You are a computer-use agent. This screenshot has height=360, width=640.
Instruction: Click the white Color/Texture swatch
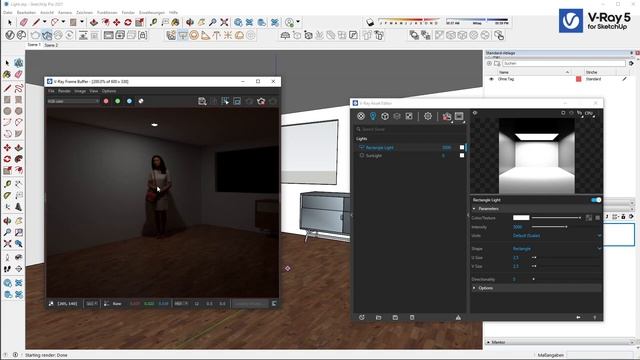521,218
